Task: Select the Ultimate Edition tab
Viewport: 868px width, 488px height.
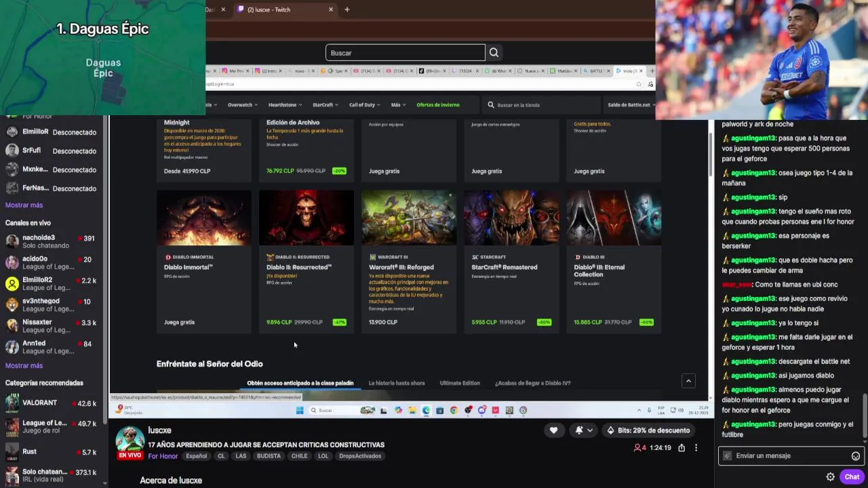Action: pyautogui.click(x=460, y=383)
